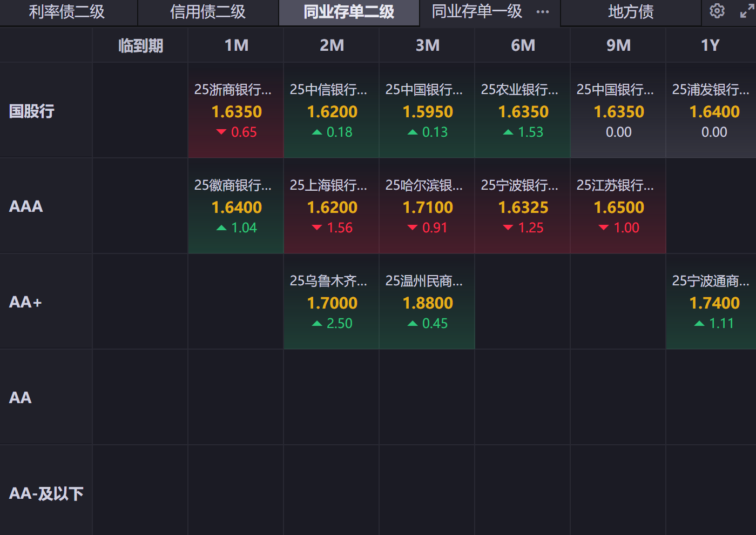Screen dimensions: 756x535
Task: Click the expand panel arrows icon
Action: (747, 11)
